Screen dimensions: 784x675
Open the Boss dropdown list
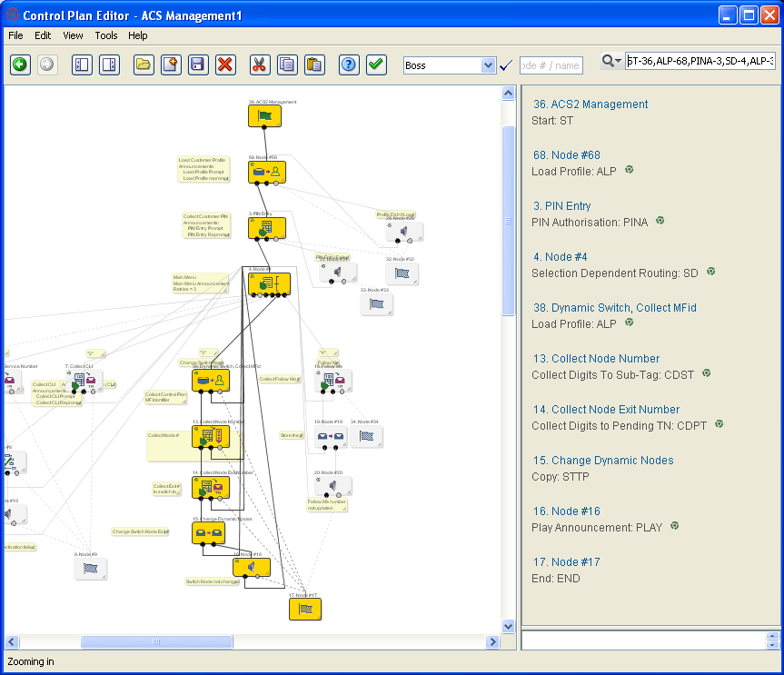point(488,65)
